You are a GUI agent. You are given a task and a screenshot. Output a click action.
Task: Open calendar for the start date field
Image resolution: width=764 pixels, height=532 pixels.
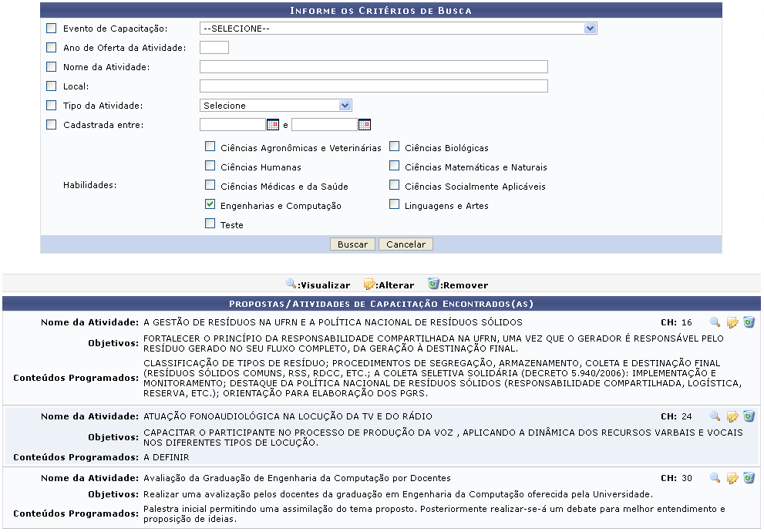tap(272, 125)
